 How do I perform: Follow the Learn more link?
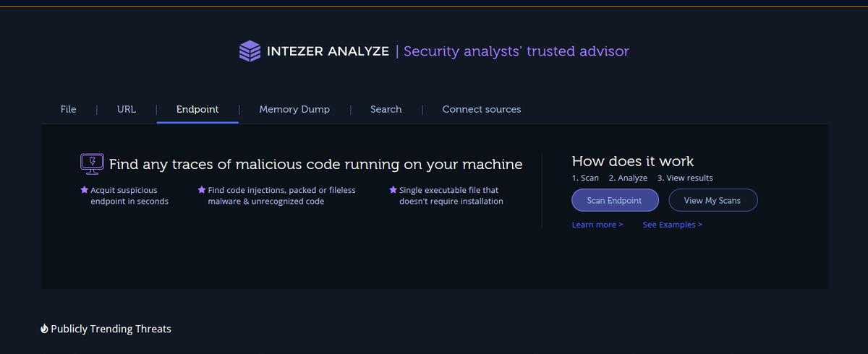click(x=597, y=225)
